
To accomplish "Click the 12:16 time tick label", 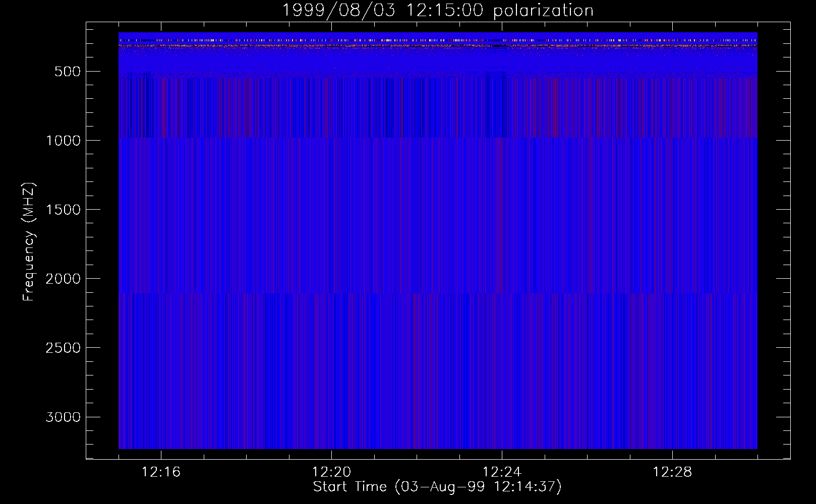I will pos(161,472).
